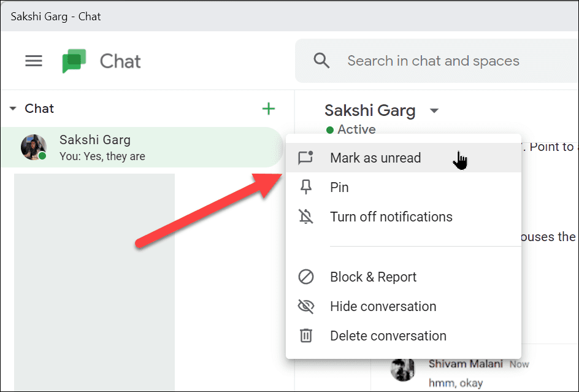Viewport: 579px width, 392px height.
Task: Choose Delete conversation from the menu
Action: pos(387,336)
